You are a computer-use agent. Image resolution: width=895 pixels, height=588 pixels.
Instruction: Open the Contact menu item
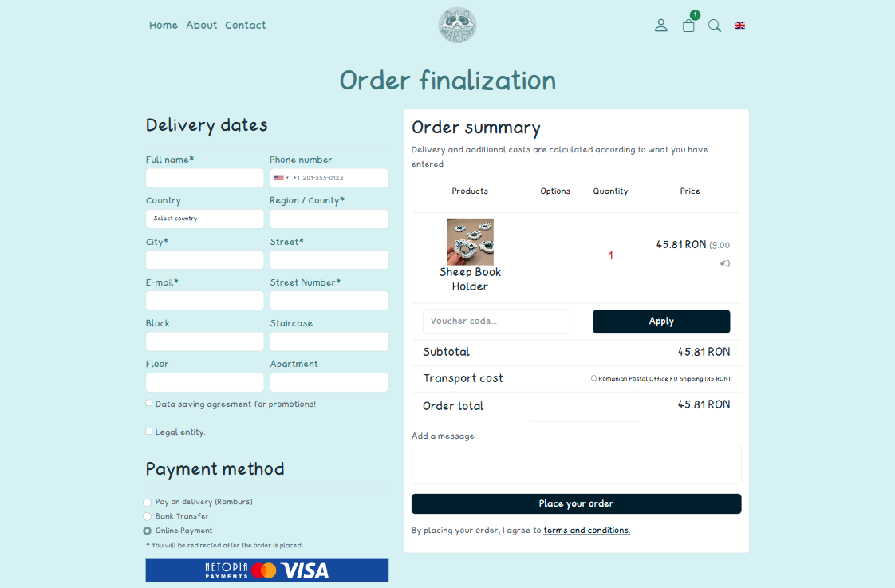(x=245, y=26)
